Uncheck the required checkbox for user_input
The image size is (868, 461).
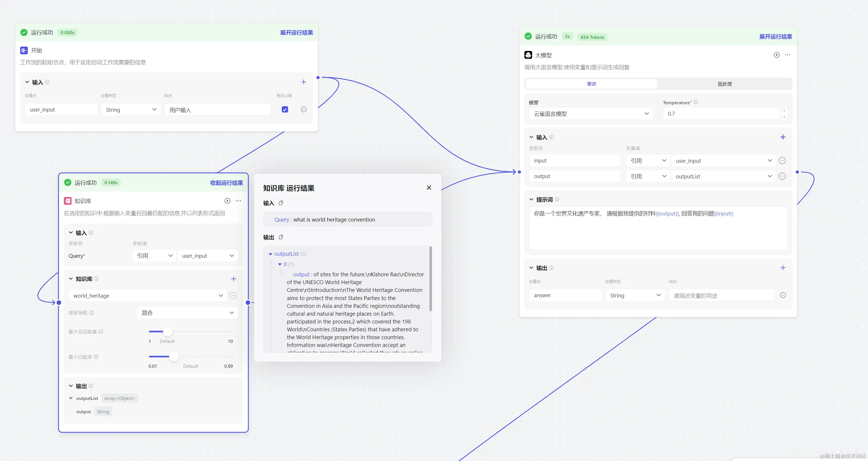click(x=285, y=109)
